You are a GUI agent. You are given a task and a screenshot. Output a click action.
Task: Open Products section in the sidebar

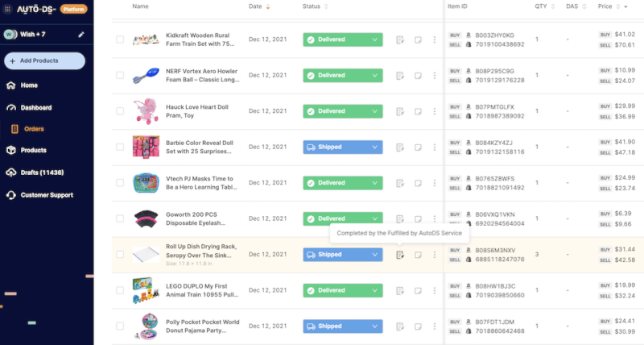pyautogui.click(x=33, y=150)
